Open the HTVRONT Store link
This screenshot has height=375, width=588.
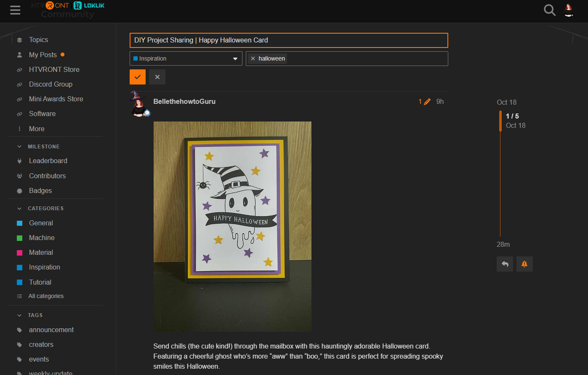click(54, 69)
